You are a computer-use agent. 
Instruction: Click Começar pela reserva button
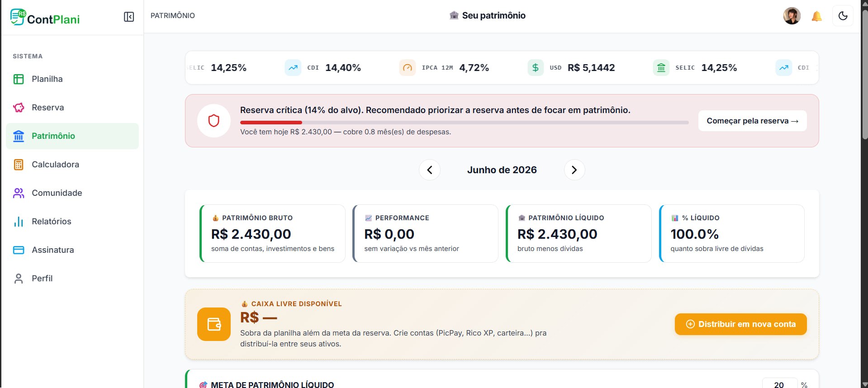pyautogui.click(x=753, y=121)
